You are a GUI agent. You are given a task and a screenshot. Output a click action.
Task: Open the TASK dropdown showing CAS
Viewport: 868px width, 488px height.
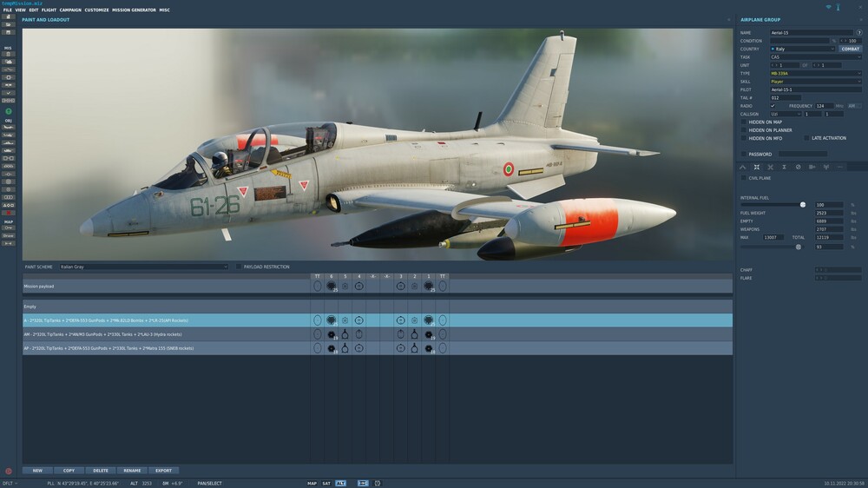pos(816,57)
